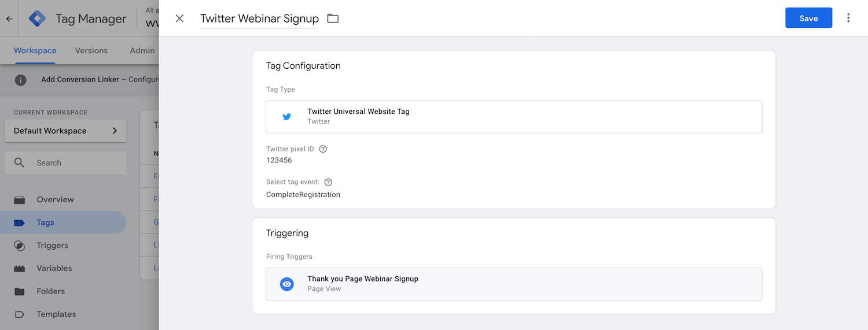Click help icon next to Twitter pixel ID
The height and width of the screenshot is (330, 868).
pyautogui.click(x=323, y=149)
